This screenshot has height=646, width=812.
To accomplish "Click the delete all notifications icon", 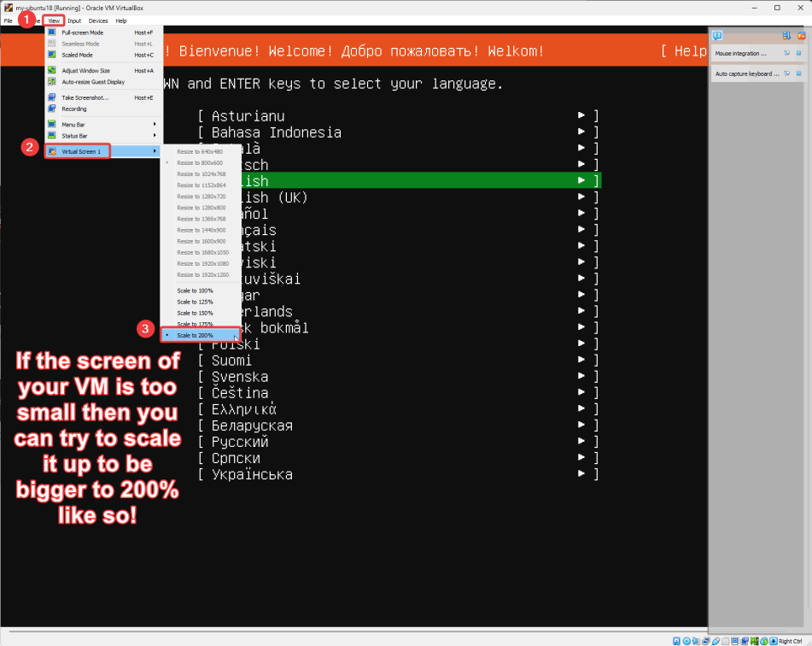I will click(802, 36).
